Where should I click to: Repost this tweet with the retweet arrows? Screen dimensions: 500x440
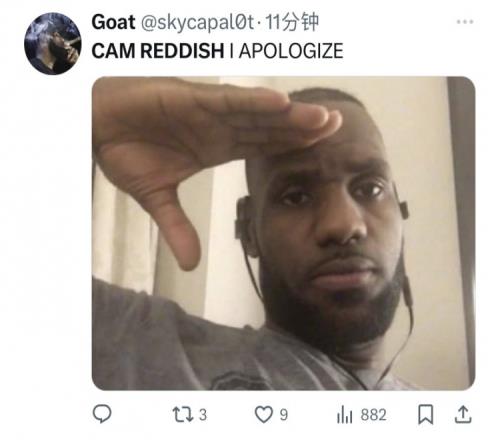[x=183, y=415]
